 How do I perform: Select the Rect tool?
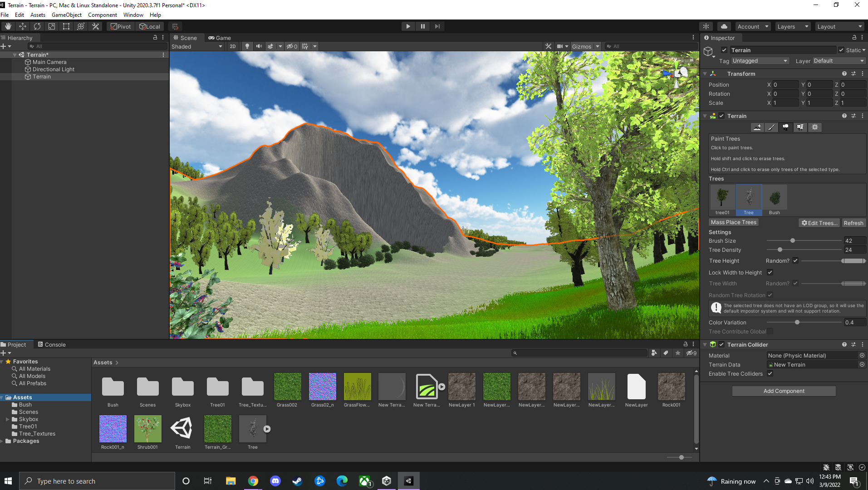pyautogui.click(x=66, y=26)
